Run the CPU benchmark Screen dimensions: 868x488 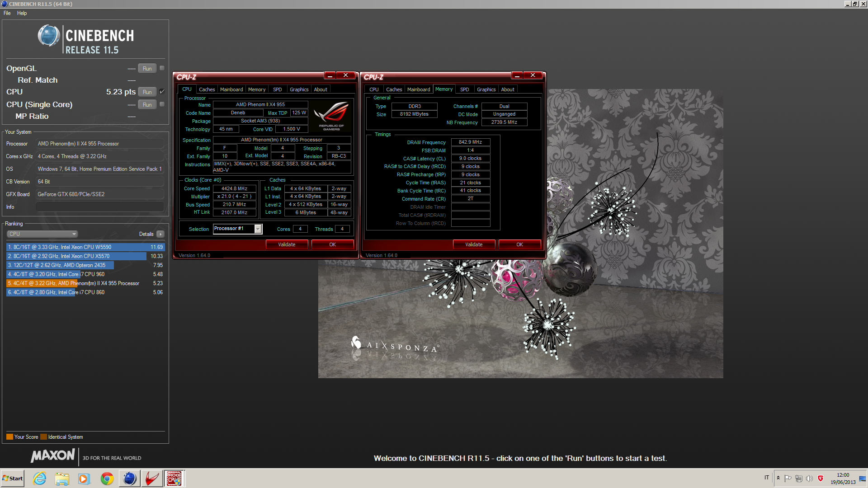147,92
